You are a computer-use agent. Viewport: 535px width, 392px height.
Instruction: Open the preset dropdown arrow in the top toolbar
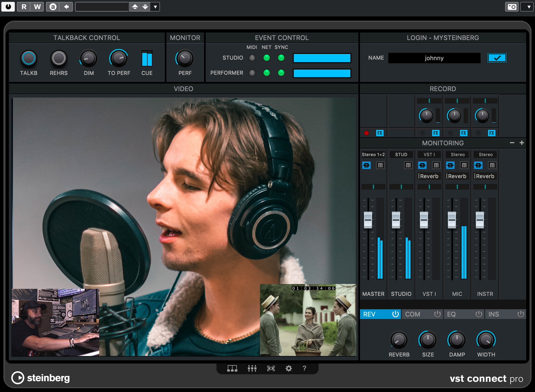tap(155, 7)
